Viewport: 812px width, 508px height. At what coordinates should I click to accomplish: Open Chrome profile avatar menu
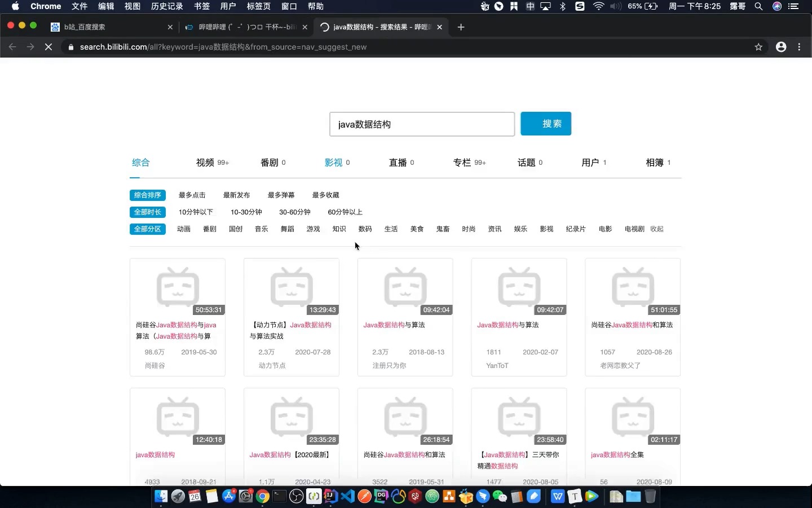781,47
